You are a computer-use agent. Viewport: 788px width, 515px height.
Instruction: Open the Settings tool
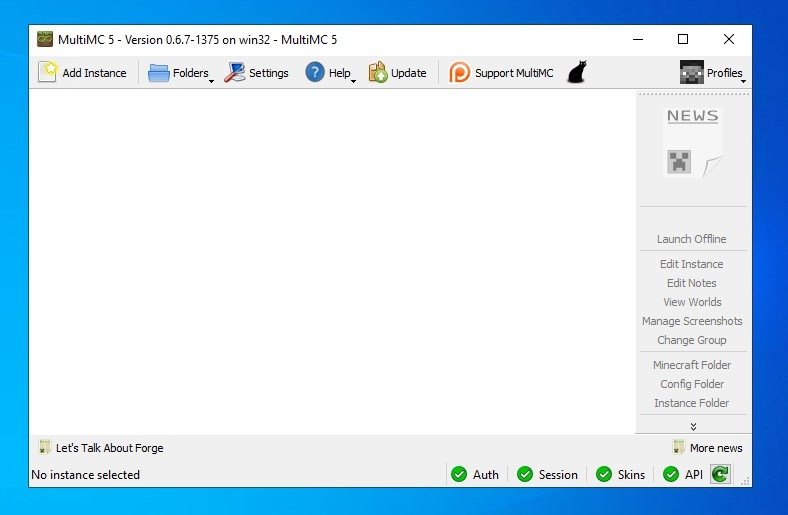[x=256, y=73]
